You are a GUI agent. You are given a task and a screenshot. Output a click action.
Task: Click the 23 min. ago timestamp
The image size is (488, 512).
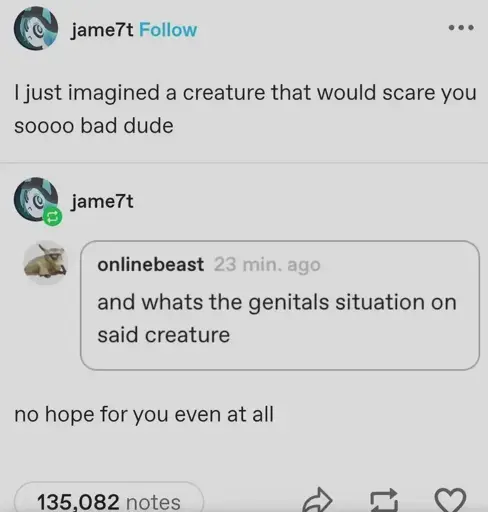coord(267,265)
